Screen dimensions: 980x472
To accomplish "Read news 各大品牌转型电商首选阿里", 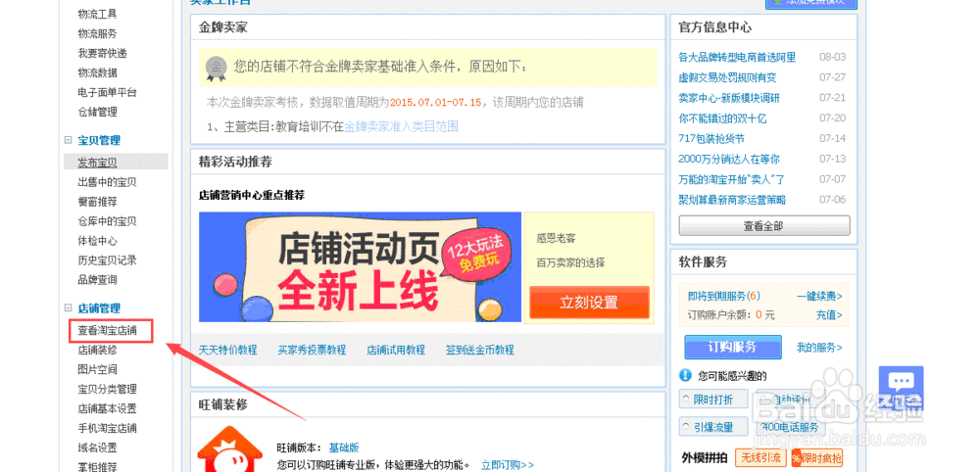I will pyautogui.click(x=737, y=58).
